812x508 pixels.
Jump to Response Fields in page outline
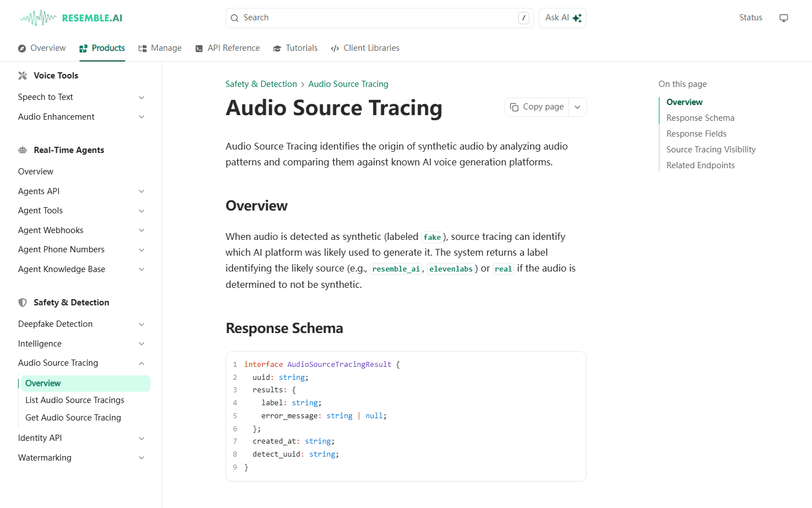(x=696, y=134)
